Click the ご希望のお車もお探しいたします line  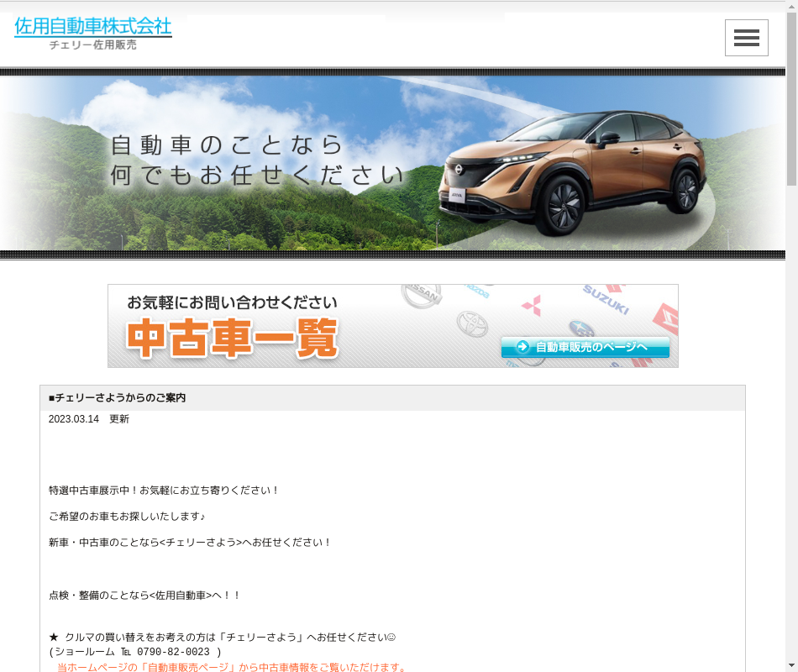click(127, 517)
